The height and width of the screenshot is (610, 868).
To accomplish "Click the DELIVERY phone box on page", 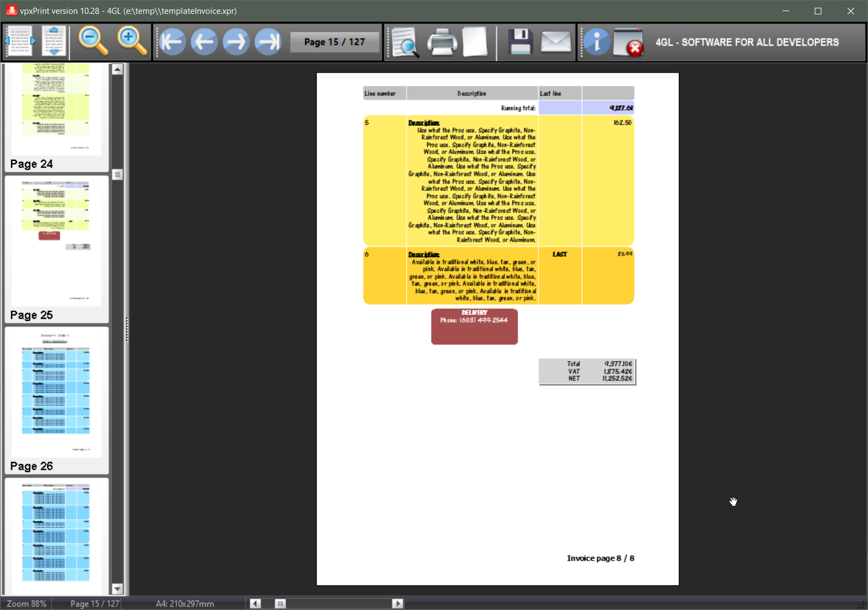I will pyautogui.click(x=474, y=327).
